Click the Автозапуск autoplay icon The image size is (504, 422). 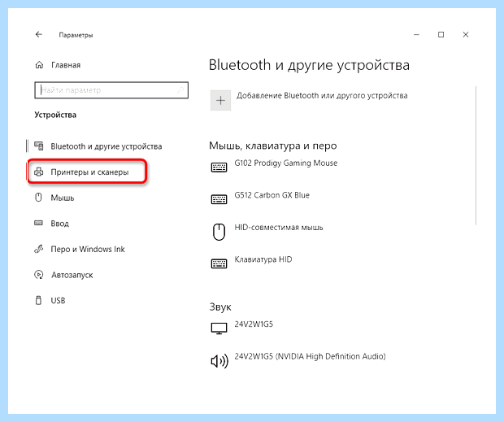click(38, 275)
